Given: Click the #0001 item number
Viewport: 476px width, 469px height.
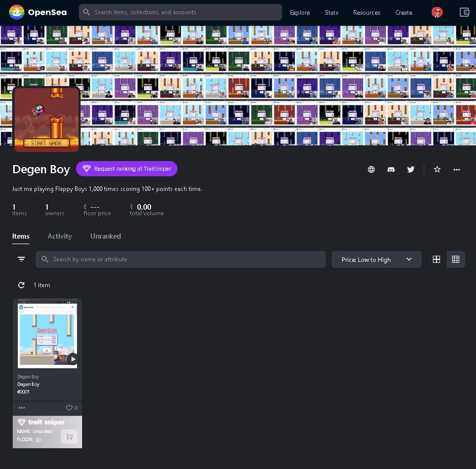Looking at the screenshot, I should [x=23, y=392].
